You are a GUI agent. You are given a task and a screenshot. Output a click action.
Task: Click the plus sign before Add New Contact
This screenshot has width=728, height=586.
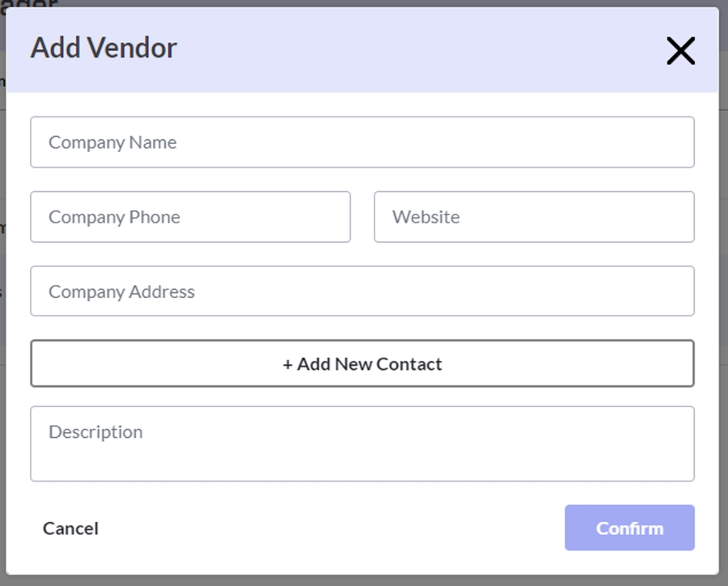[287, 364]
